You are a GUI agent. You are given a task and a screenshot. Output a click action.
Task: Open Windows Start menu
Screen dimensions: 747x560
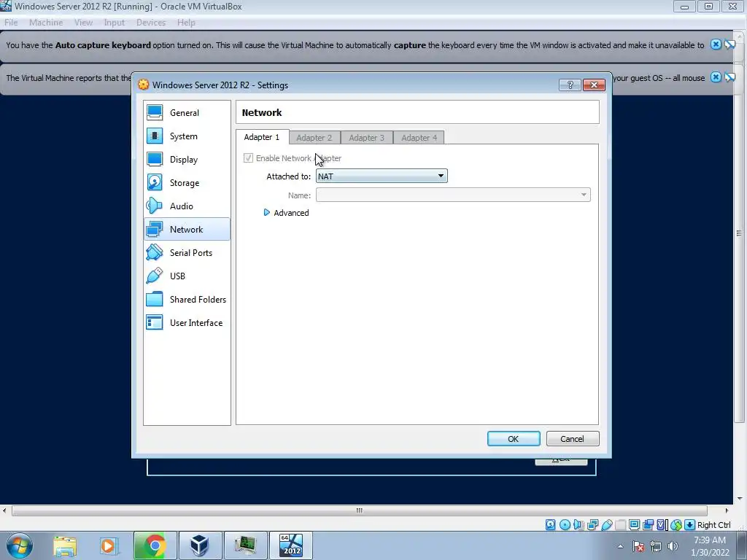[x=20, y=545]
